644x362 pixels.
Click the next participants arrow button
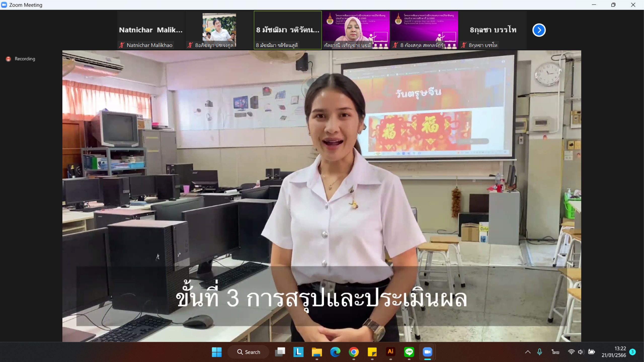(539, 30)
